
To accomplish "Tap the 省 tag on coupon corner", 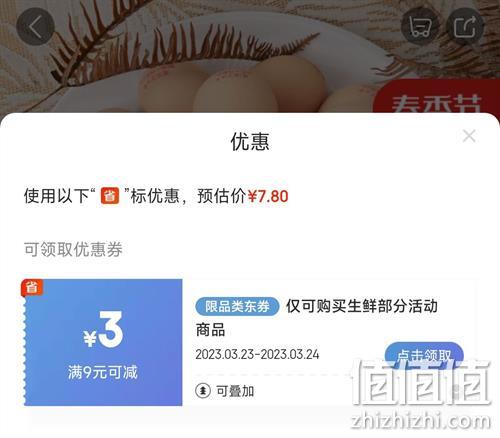I will [32, 287].
